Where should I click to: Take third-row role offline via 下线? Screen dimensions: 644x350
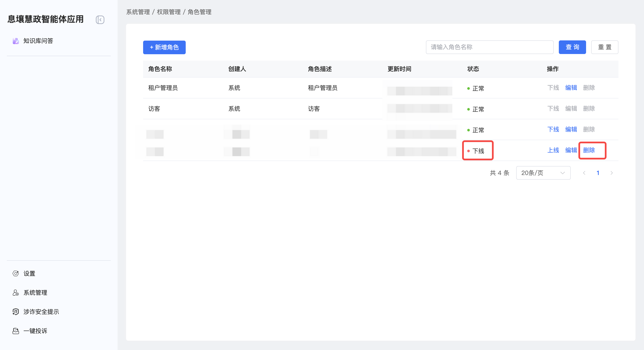click(553, 129)
